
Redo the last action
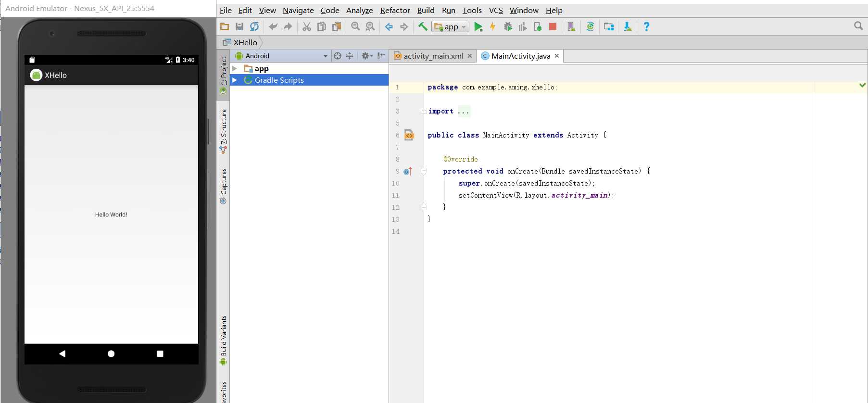(x=288, y=26)
